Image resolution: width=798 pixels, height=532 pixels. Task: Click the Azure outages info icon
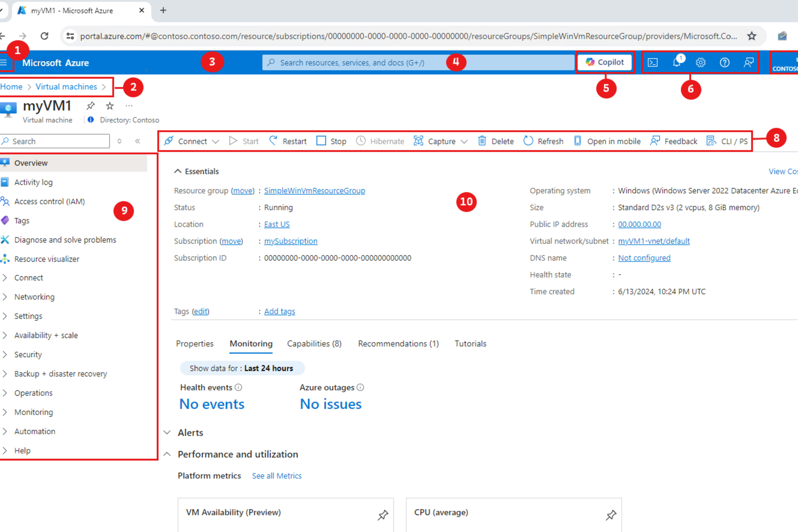pyautogui.click(x=360, y=387)
